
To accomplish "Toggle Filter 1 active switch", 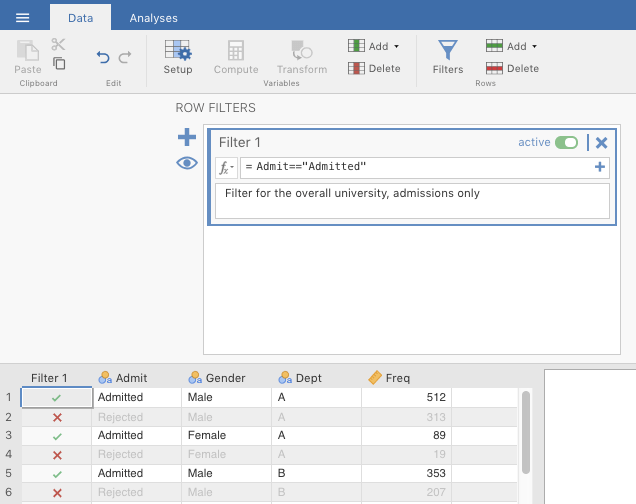I will click(x=566, y=143).
